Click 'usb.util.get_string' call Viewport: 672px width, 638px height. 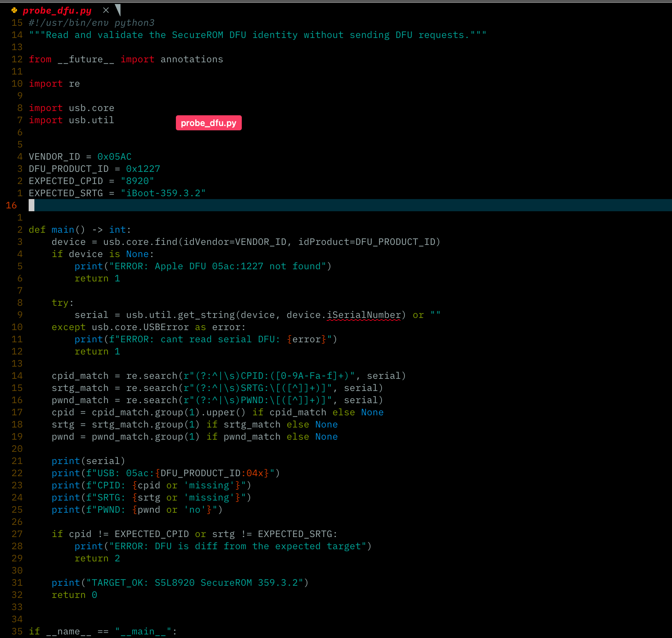click(x=180, y=315)
